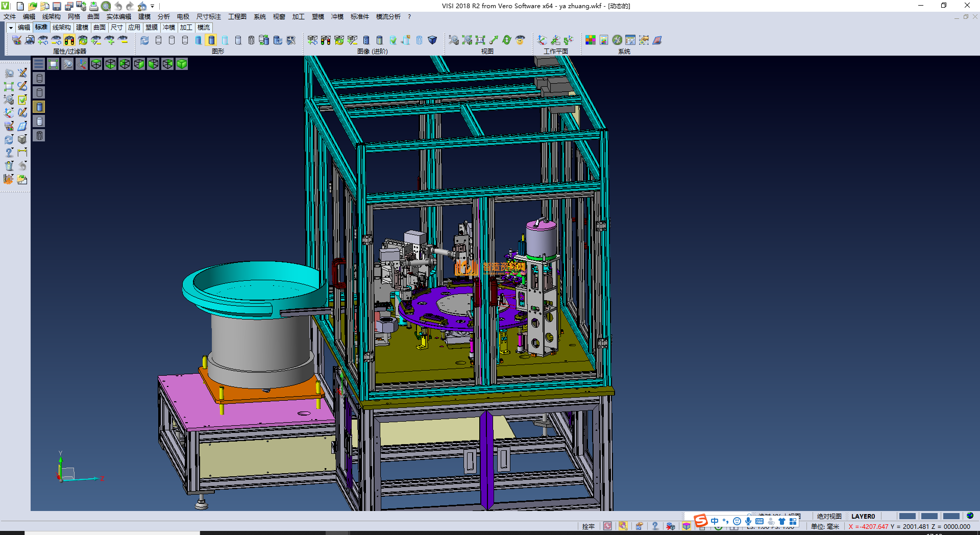Click the 绝对视图 status bar button
This screenshot has height=535, width=980.
(x=829, y=516)
